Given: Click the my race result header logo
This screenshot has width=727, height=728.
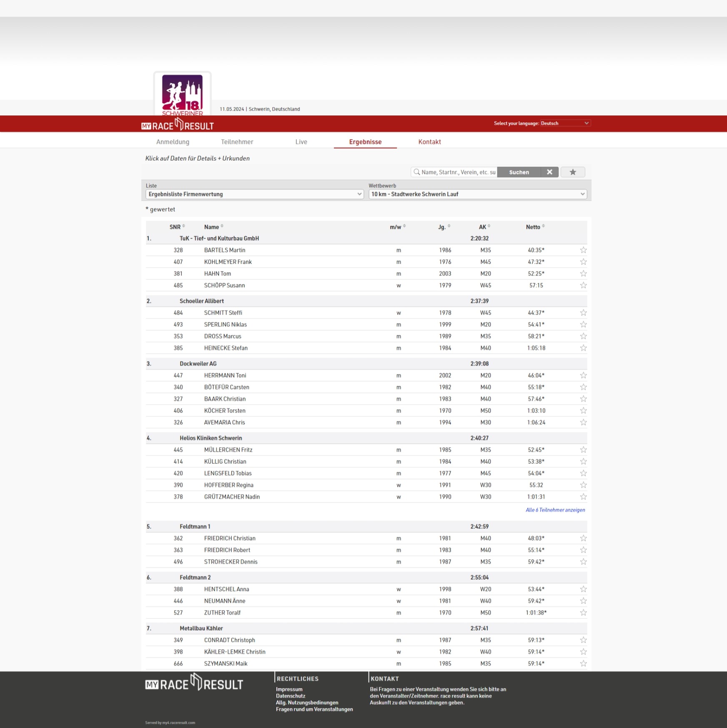Looking at the screenshot, I should point(178,125).
